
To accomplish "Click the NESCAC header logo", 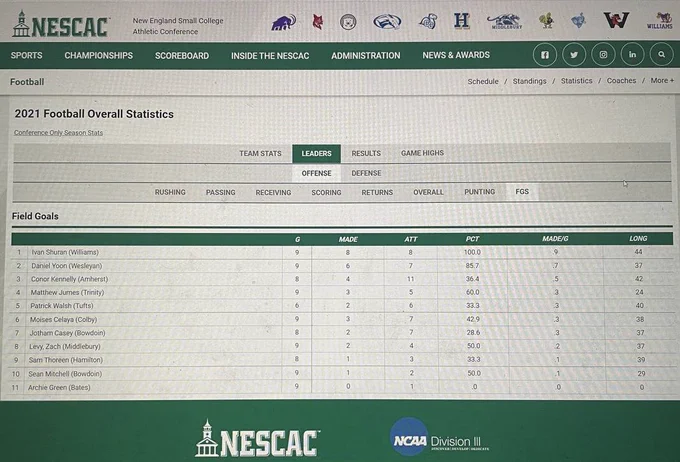I will coord(61,25).
